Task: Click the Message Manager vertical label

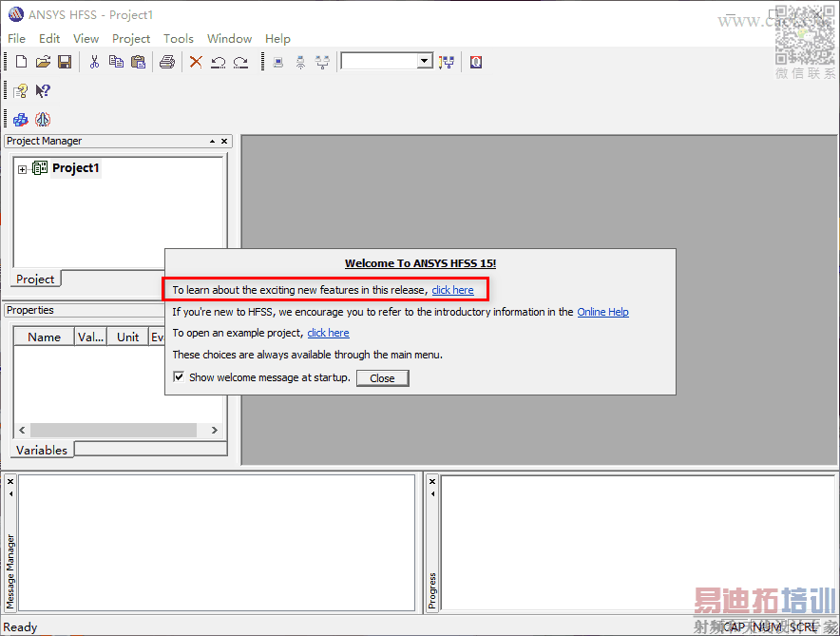Action: point(10,570)
